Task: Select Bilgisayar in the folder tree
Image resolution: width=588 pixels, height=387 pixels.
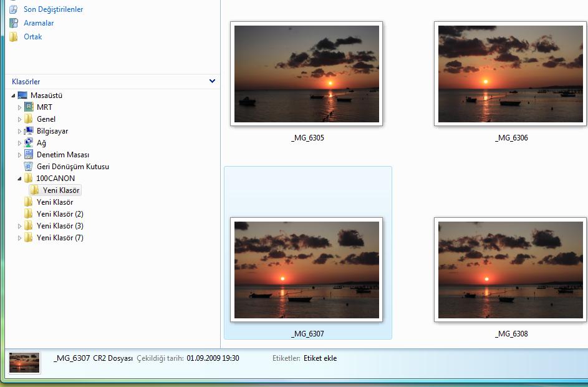Action: pos(52,131)
